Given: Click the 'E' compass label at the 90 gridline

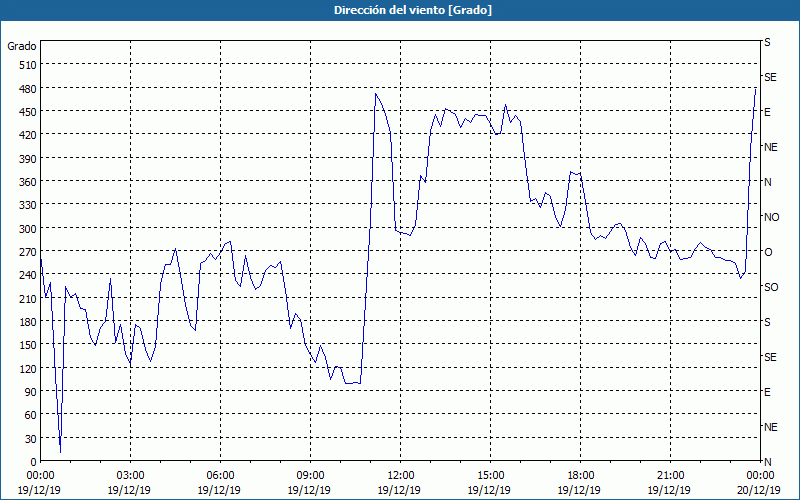Looking at the screenshot, I should coord(767,392).
